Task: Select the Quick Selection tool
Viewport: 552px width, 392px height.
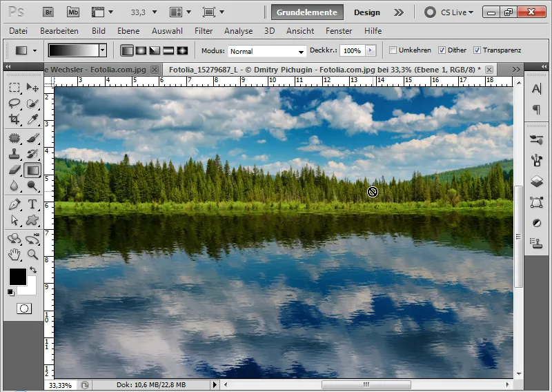Action: pos(32,104)
